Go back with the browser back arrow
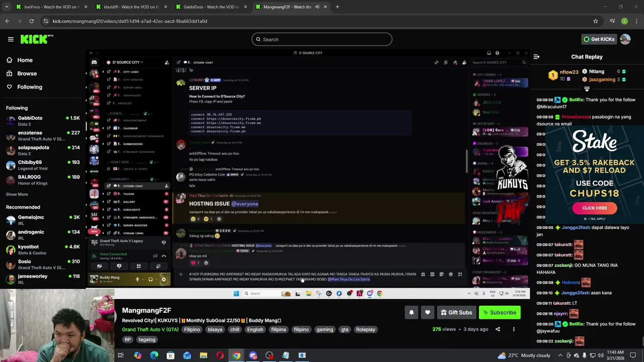Image resolution: width=644 pixels, height=362 pixels. pyautogui.click(x=7, y=21)
